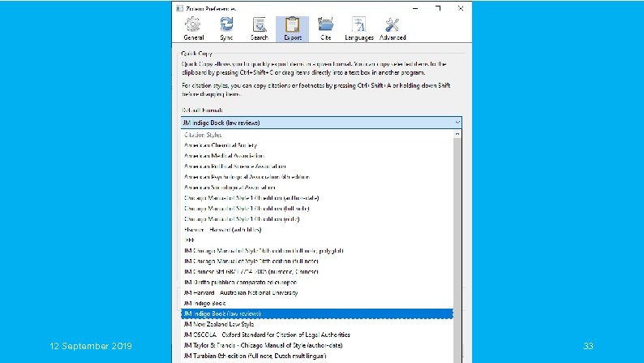Select JM Harvard - Australian National University
The image size is (644, 363).
tap(316, 292)
